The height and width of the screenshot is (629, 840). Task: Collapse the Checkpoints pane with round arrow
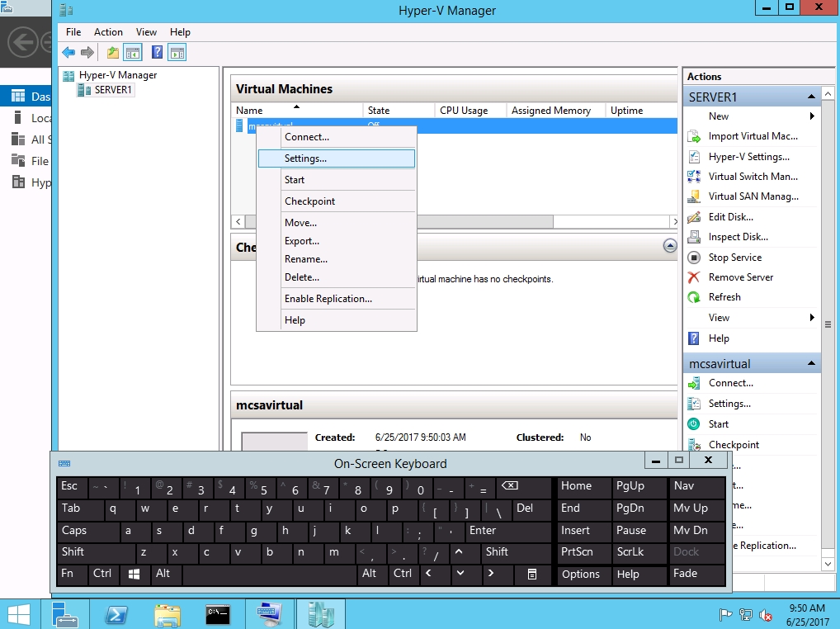670,246
